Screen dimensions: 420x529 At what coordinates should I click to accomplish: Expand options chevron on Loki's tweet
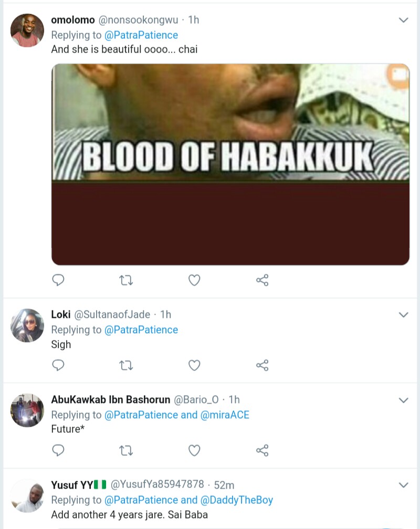(x=403, y=315)
